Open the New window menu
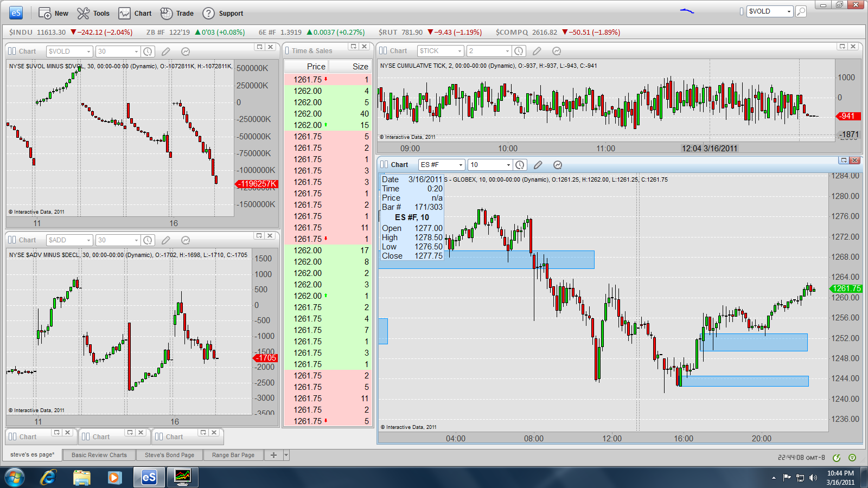The height and width of the screenshot is (488, 868). pos(53,14)
